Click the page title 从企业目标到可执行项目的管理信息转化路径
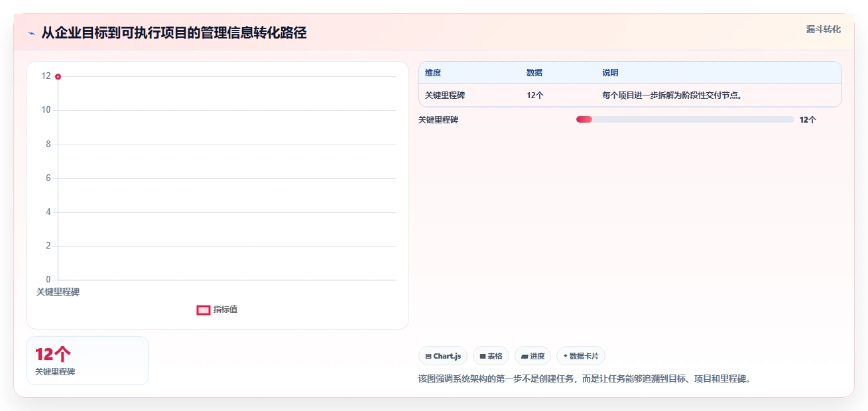 pyautogui.click(x=174, y=33)
